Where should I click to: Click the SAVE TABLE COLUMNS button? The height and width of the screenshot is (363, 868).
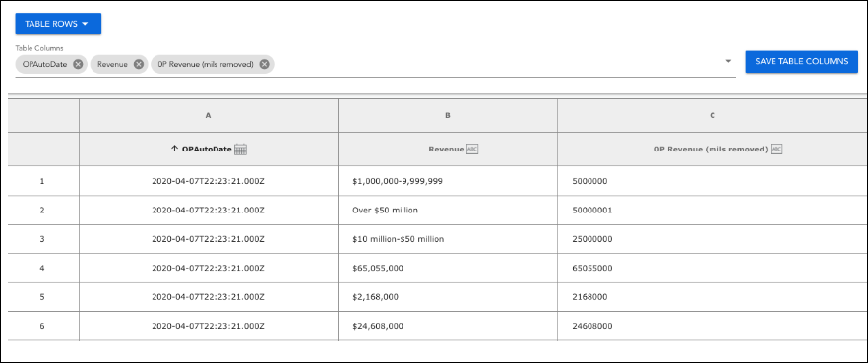[801, 61]
